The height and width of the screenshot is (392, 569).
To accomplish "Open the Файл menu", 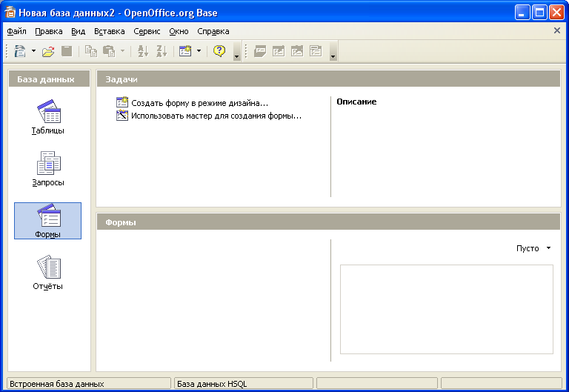I will click(x=17, y=32).
